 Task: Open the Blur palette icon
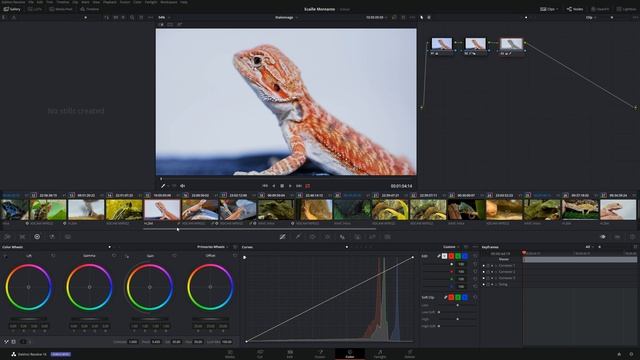(342, 237)
